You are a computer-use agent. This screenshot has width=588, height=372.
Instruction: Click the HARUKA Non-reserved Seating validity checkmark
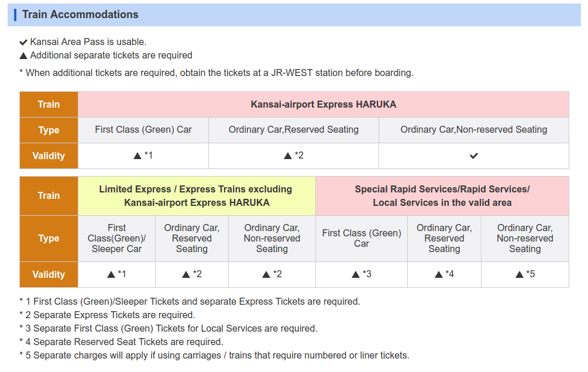pos(474,156)
